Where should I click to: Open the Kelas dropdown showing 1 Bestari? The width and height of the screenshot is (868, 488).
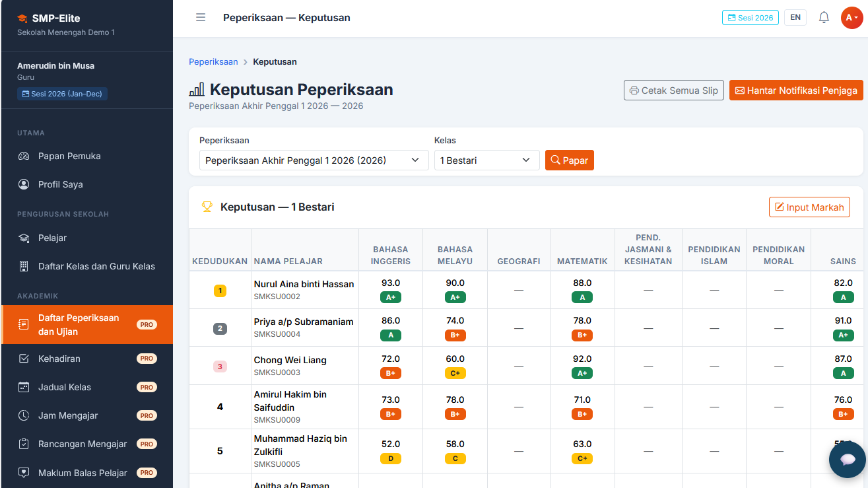pyautogui.click(x=487, y=160)
